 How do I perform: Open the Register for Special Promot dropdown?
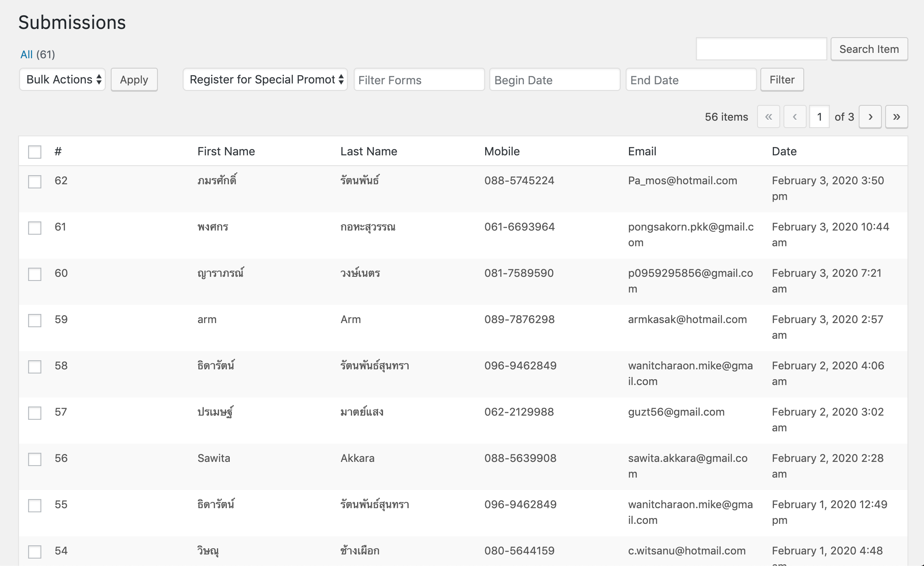[x=265, y=79]
